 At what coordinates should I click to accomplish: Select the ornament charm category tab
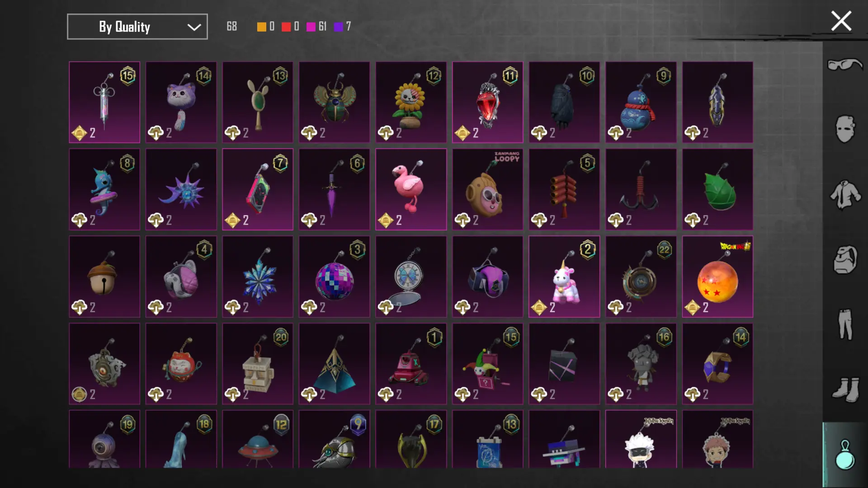click(844, 455)
